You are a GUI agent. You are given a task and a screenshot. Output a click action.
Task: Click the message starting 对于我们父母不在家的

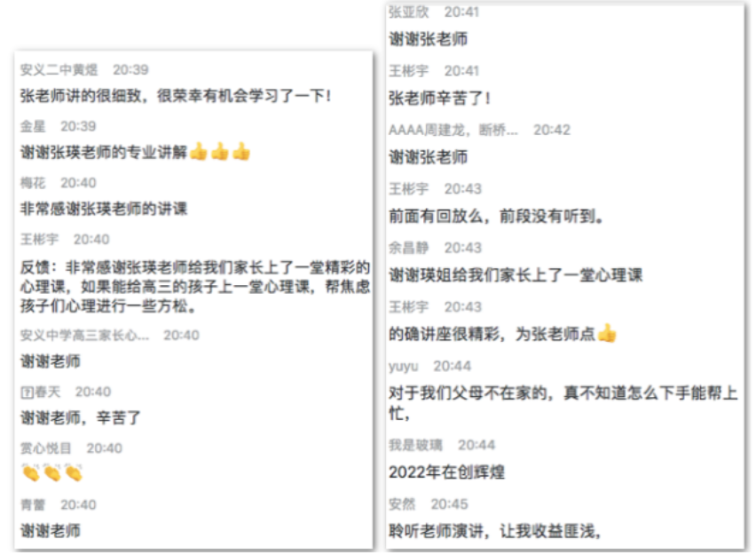click(x=563, y=402)
